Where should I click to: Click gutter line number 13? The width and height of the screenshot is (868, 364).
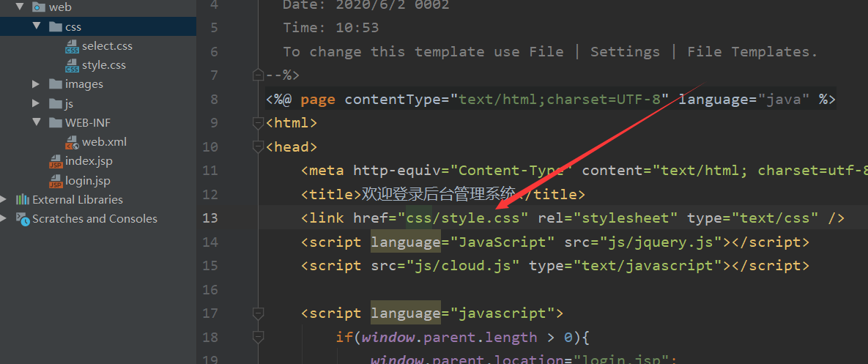pyautogui.click(x=210, y=218)
